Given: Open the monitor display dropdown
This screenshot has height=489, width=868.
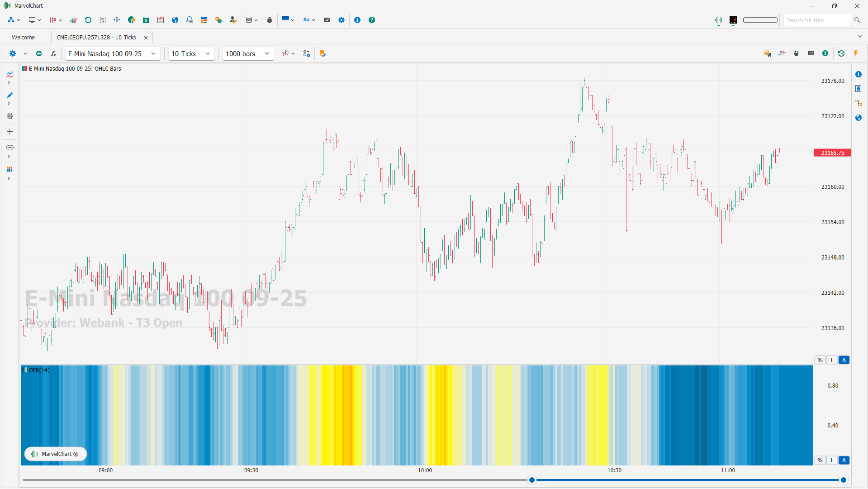Looking at the screenshot, I should tap(35, 20).
